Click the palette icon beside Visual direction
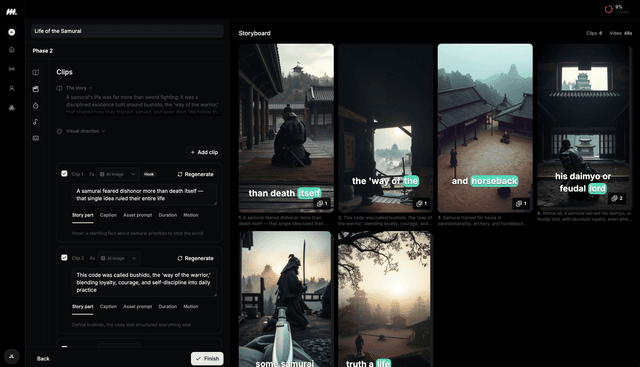 coord(59,131)
